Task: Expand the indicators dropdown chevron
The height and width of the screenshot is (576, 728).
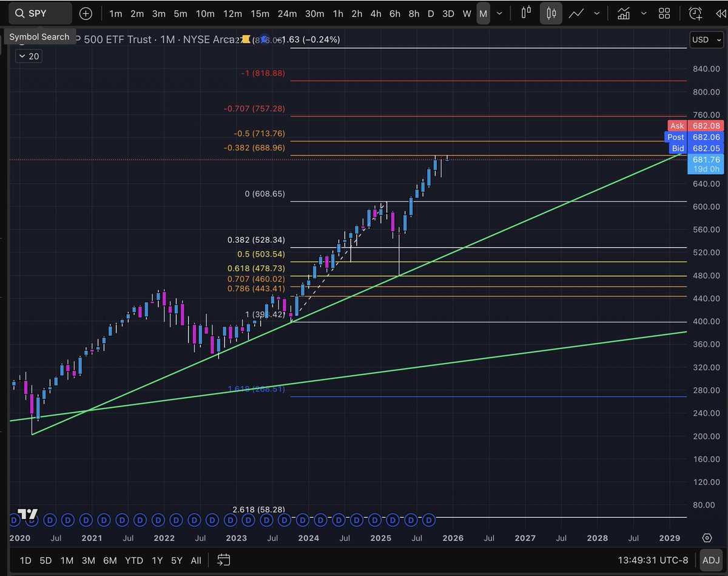Action: click(644, 13)
